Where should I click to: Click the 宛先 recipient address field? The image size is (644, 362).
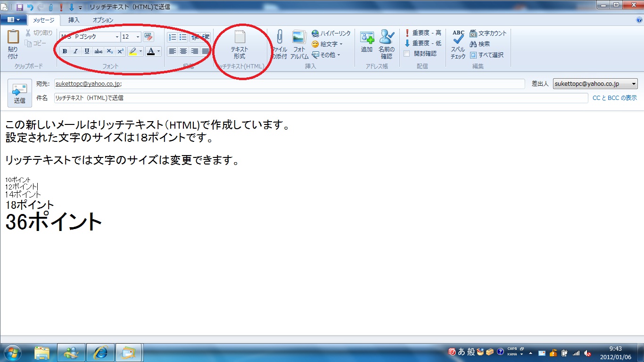point(289,84)
